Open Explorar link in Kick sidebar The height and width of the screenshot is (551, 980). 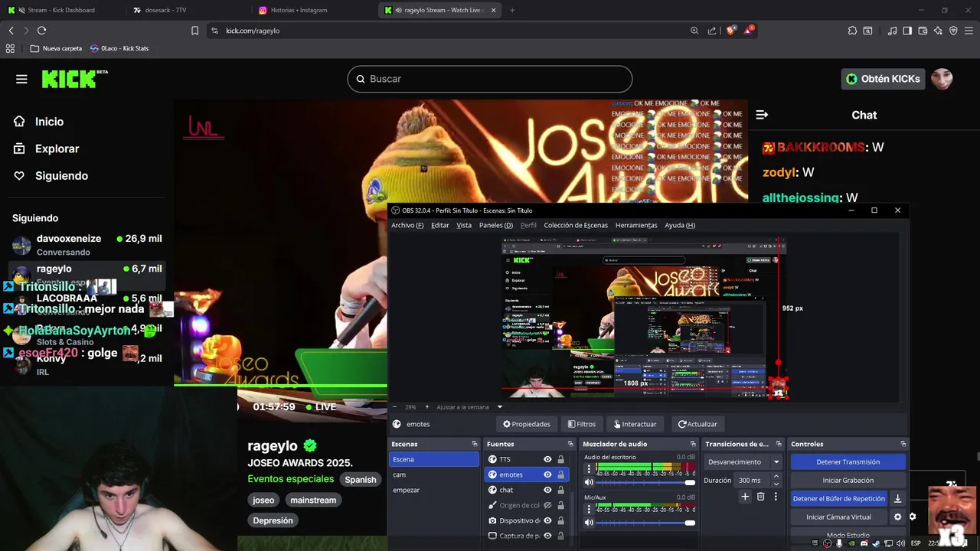(x=57, y=148)
